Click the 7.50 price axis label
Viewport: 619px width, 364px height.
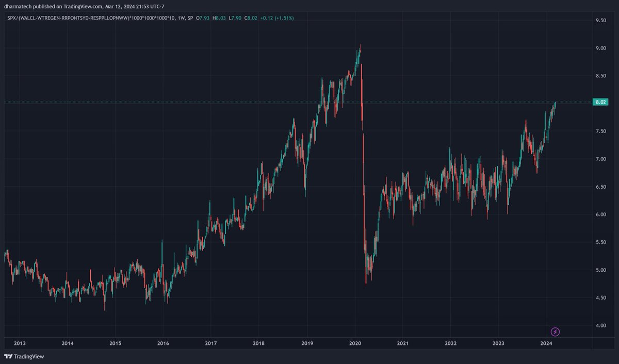point(600,131)
